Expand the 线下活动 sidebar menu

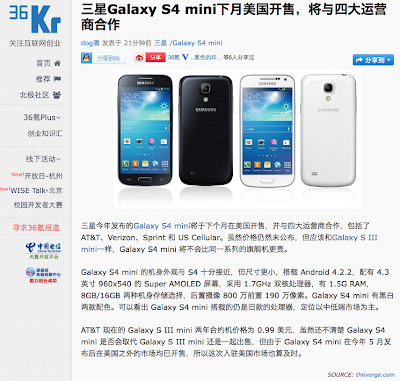coord(43,159)
